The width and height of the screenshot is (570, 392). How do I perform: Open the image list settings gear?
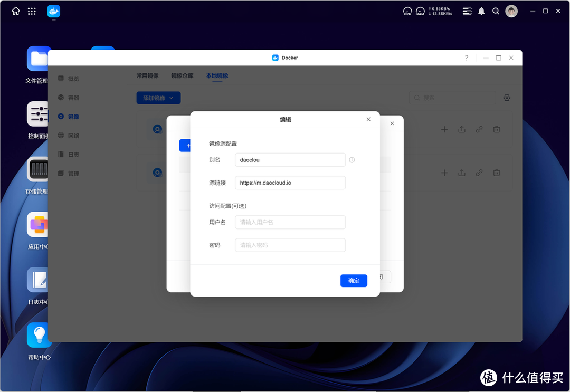tap(507, 98)
